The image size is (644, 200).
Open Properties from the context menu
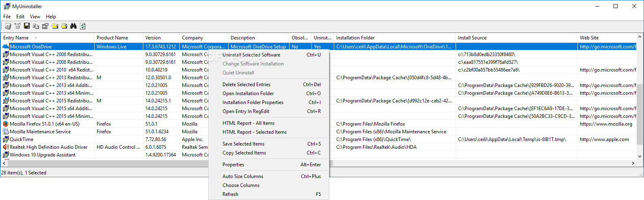point(269,165)
